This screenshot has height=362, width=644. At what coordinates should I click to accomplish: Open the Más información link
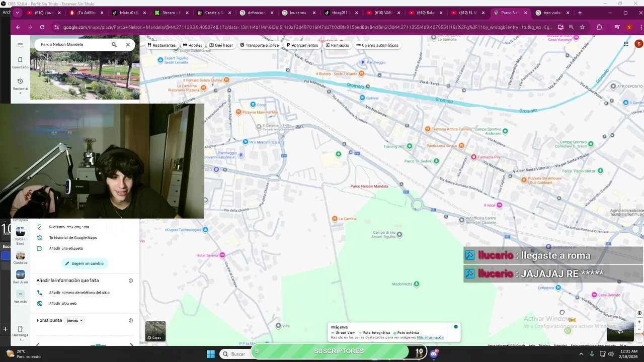tap(430, 337)
